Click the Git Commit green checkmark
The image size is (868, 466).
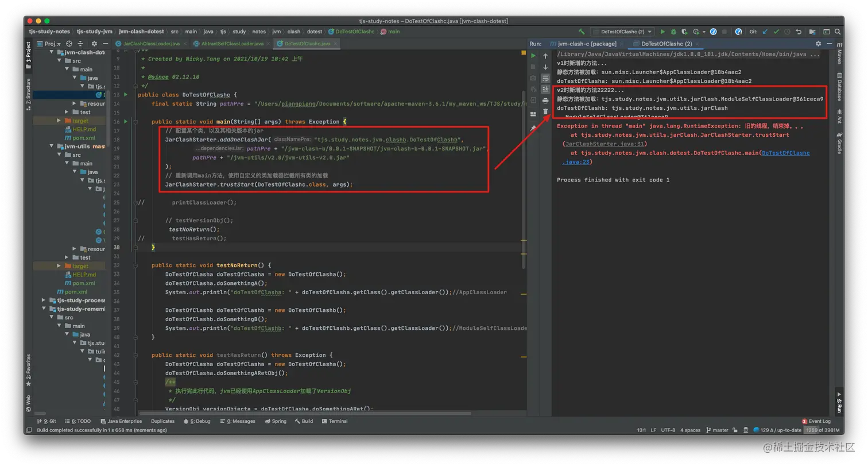pos(776,32)
